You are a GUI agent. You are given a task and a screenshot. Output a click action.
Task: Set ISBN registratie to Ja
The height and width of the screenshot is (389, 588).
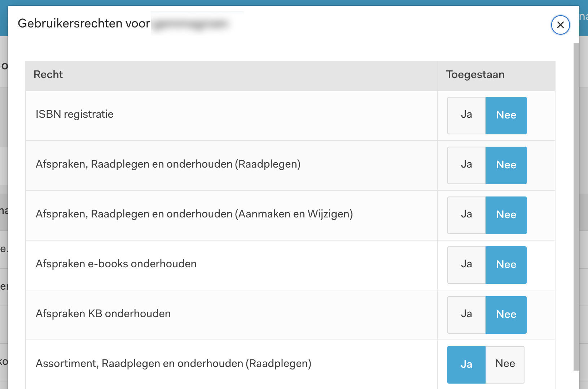pyautogui.click(x=466, y=115)
